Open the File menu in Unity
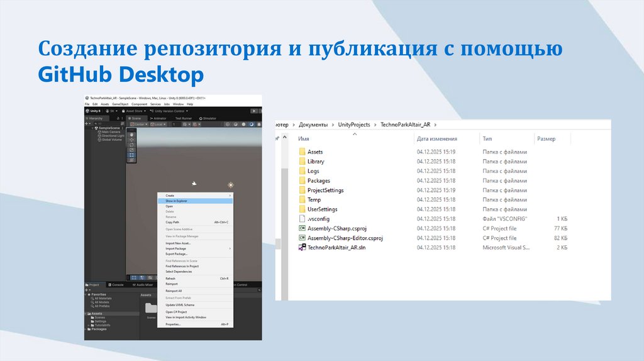The height and width of the screenshot is (361, 644). click(x=87, y=104)
